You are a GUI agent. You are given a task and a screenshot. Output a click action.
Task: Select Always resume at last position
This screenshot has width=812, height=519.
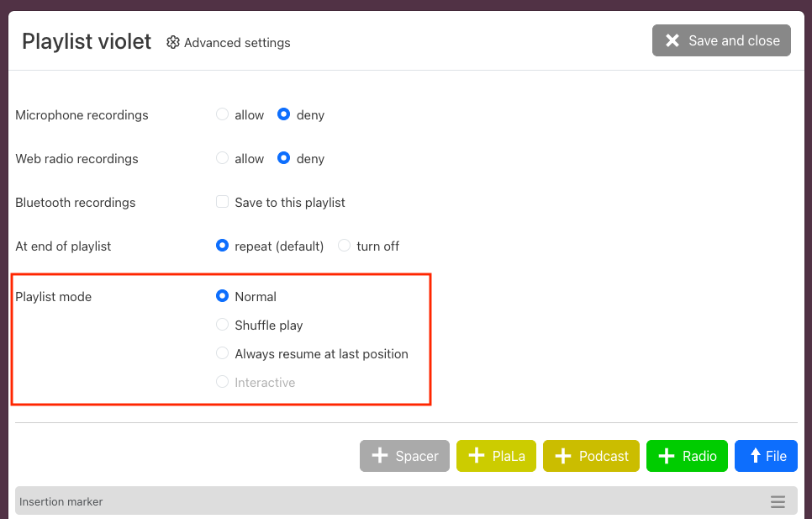(x=223, y=353)
